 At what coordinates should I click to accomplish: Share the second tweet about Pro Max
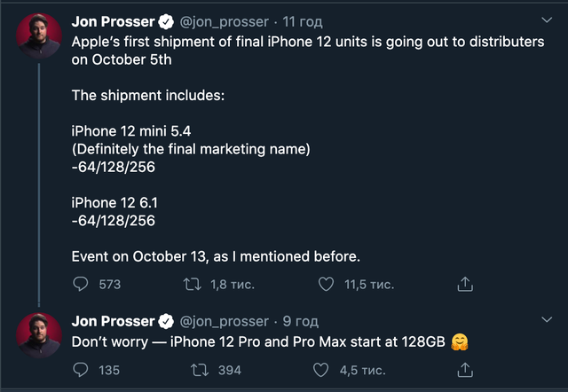464,370
